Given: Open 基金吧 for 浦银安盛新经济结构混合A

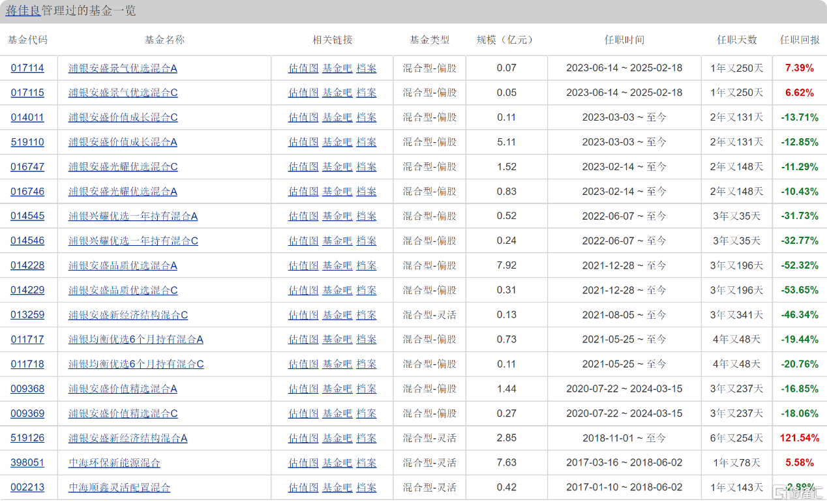Looking at the screenshot, I should pyautogui.click(x=337, y=438).
